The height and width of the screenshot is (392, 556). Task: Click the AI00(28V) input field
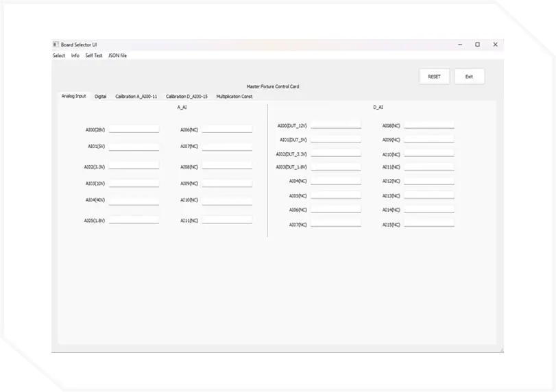(x=134, y=129)
